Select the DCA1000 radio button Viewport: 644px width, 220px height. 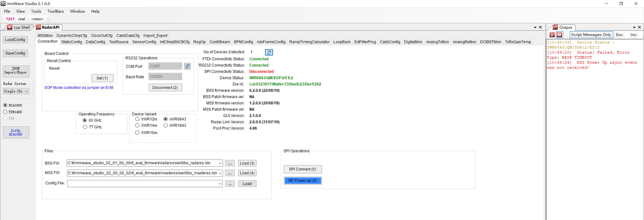point(5,105)
